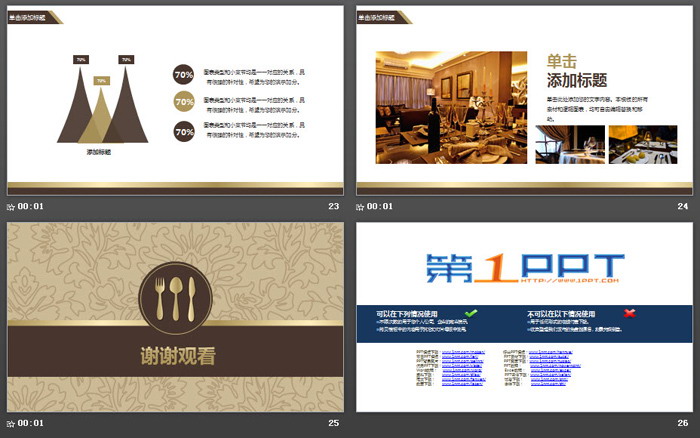Click the 00:01 timing under slide 24
Image resolution: width=700 pixels, height=438 pixels.
381,207
